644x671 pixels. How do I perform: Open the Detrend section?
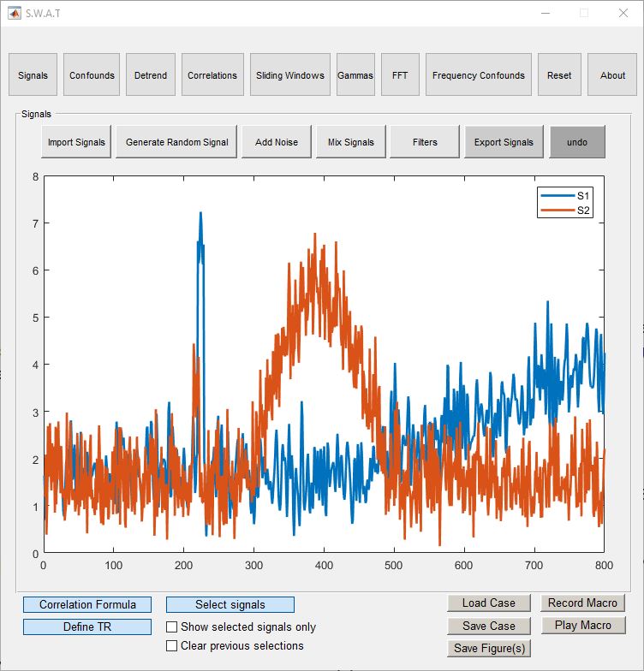coord(151,75)
